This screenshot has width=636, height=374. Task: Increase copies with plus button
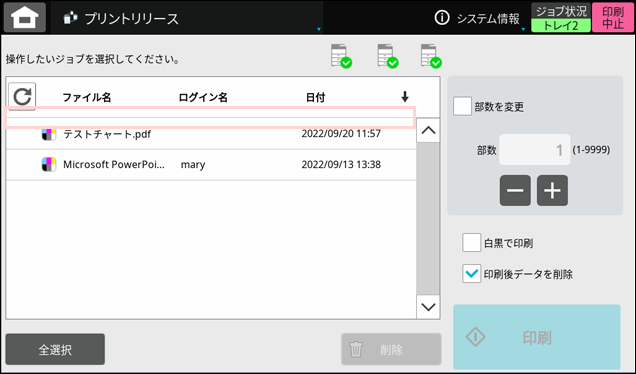click(552, 190)
